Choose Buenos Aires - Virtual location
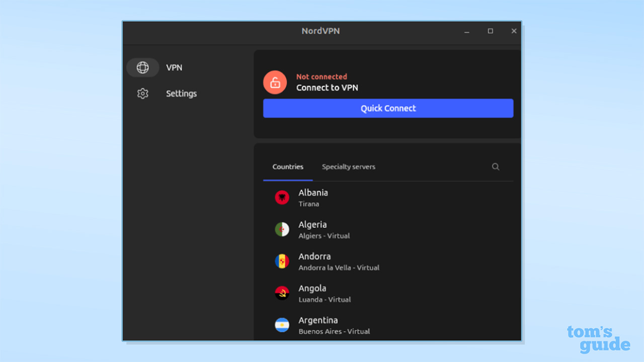644x362 pixels. click(334, 331)
